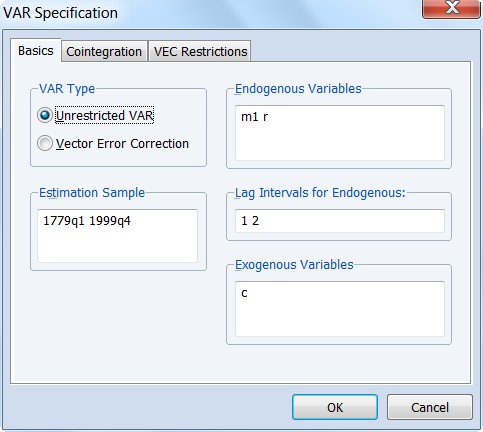483x432 pixels.
Task: Select the Unrestricted VAR radio circle
Action: coord(45,115)
